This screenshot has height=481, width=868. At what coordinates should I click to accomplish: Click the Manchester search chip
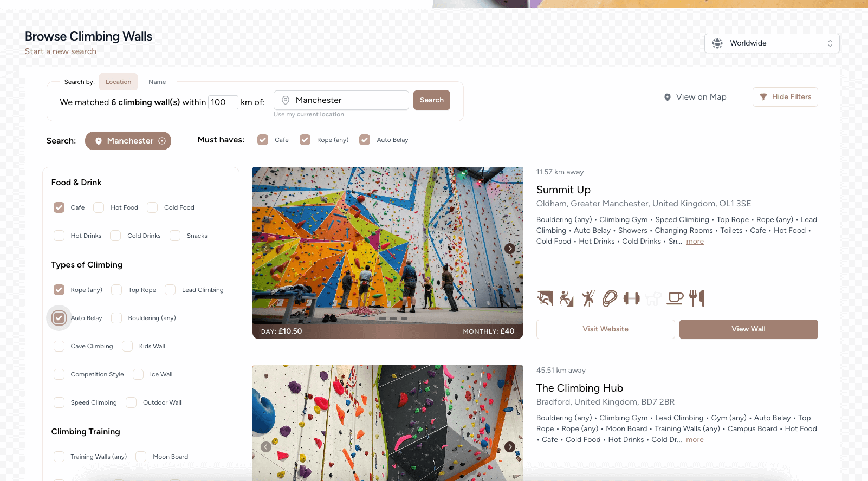[128, 141]
